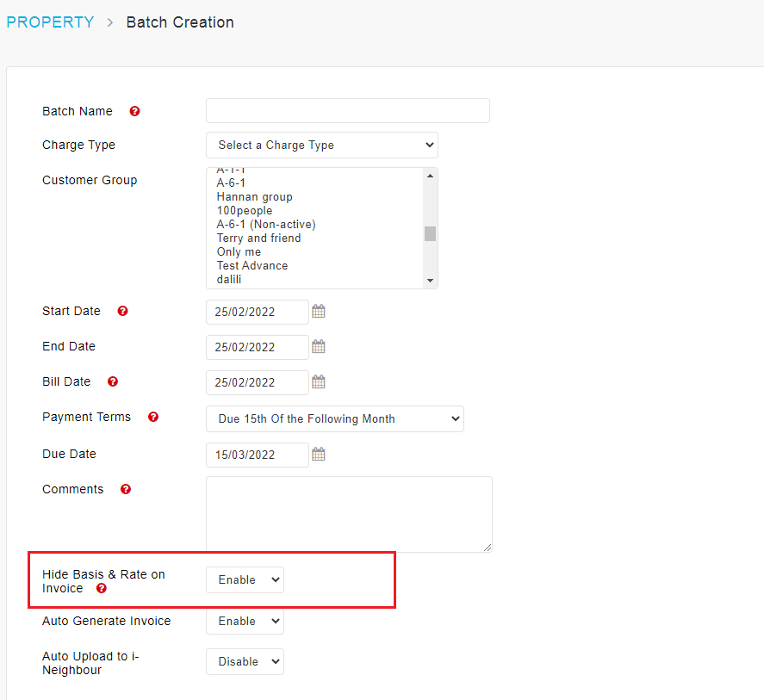Open the Payment Terms dropdown

tap(335, 419)
